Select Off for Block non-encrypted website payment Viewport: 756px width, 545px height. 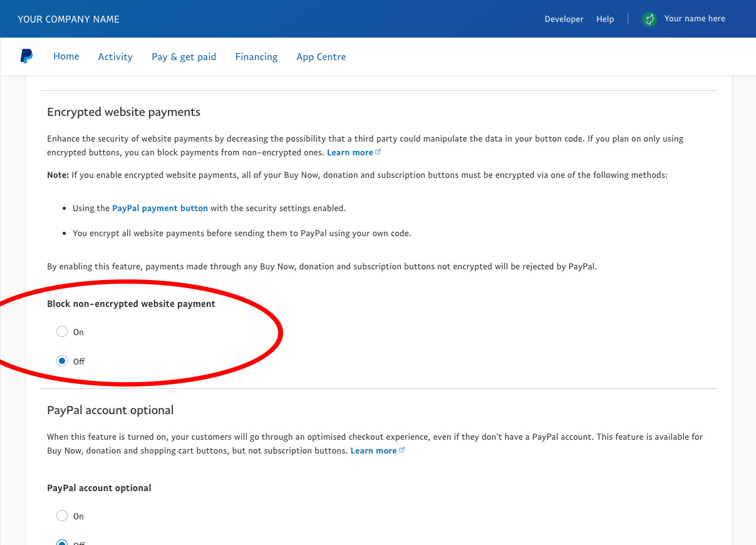click(62, 361)
